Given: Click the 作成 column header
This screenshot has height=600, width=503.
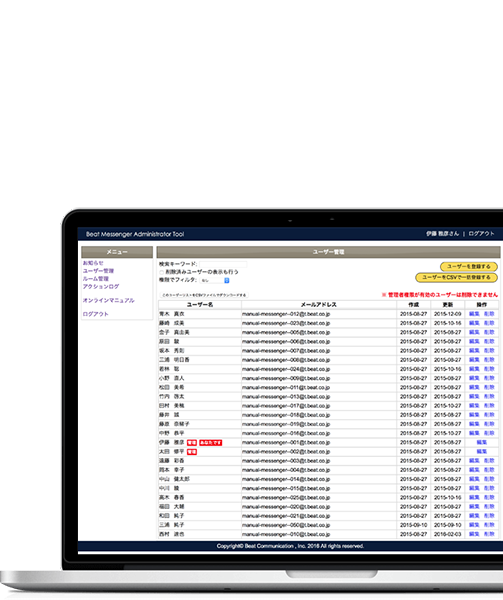Looking at the screenshot, I should [413, 305].
